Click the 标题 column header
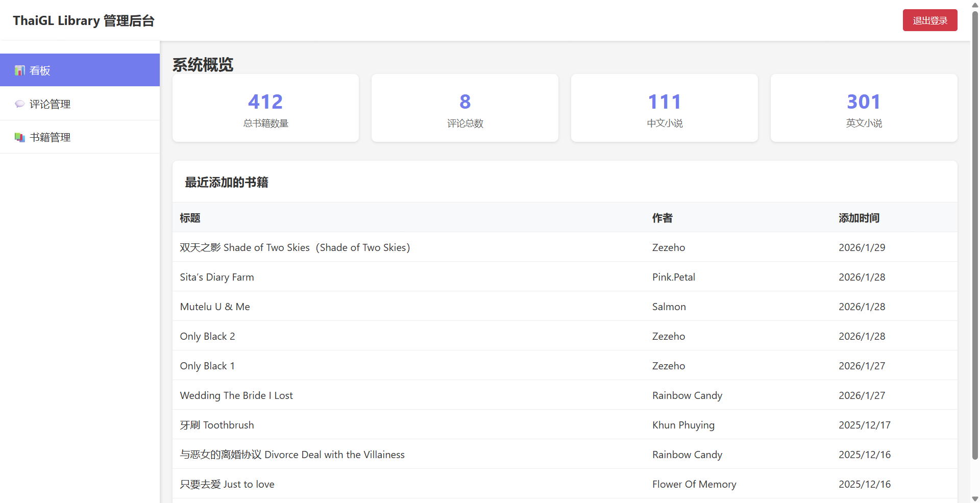The height and width of the screenshot is (503, 980). [190, 218]
